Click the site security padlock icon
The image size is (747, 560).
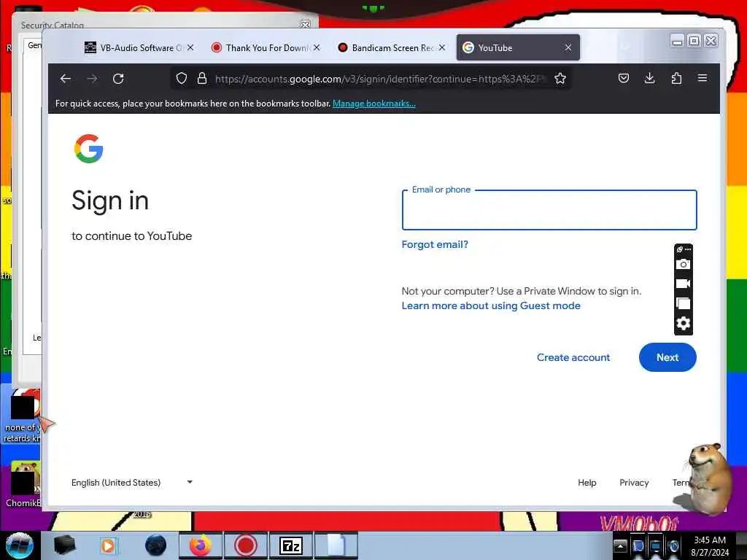click(x=202, y=78)
